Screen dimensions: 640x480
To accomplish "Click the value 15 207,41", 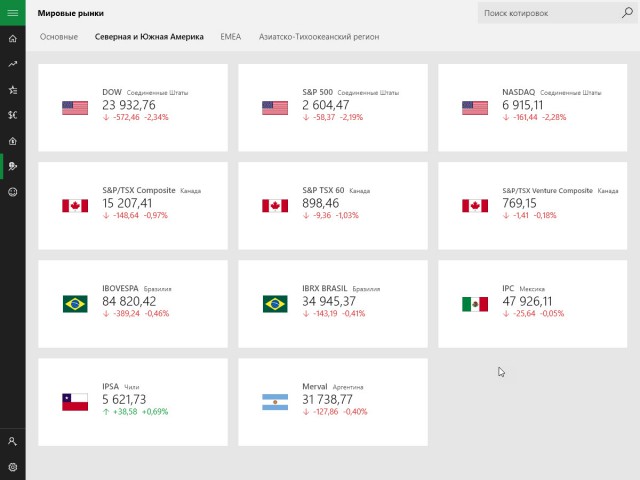I will (127, 203).
